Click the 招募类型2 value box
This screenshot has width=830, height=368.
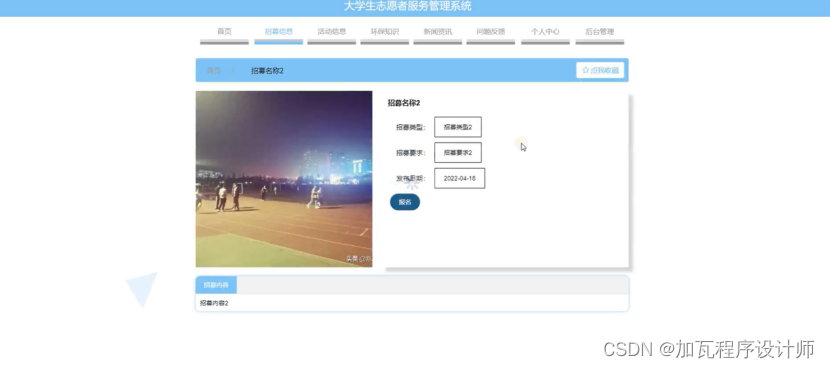(x=458, y=127)
